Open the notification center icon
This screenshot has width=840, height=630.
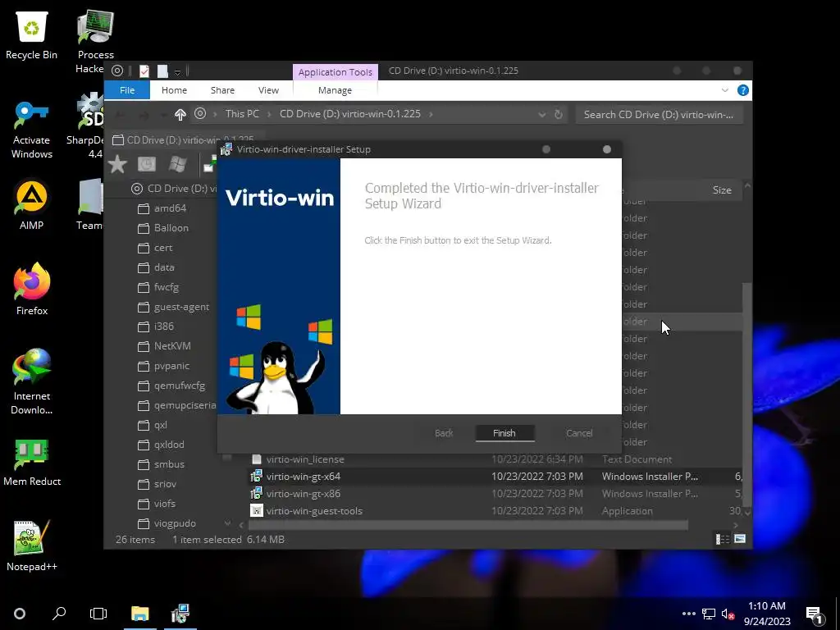click(x=814, y=614)
